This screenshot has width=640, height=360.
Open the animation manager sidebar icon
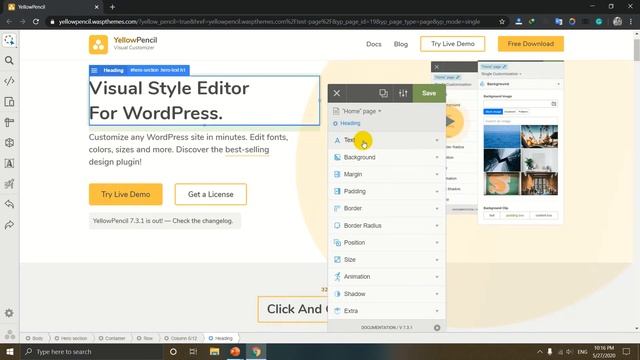point(9,184)
